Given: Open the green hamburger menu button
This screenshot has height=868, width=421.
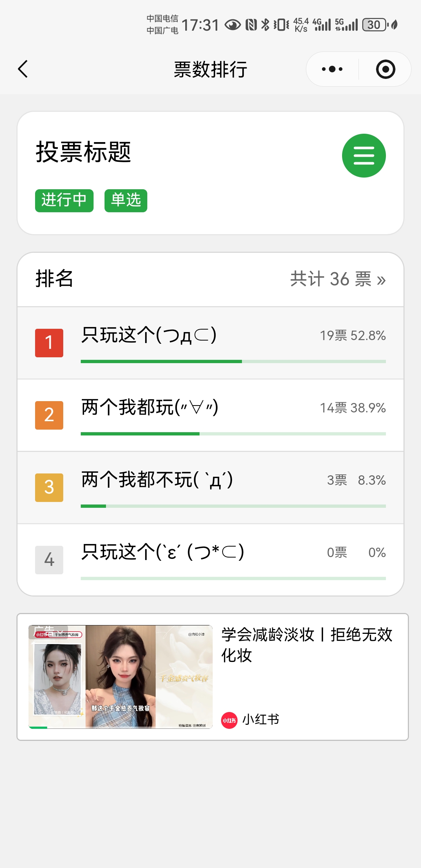Looking at the screenshot, I should coord(364,156).
